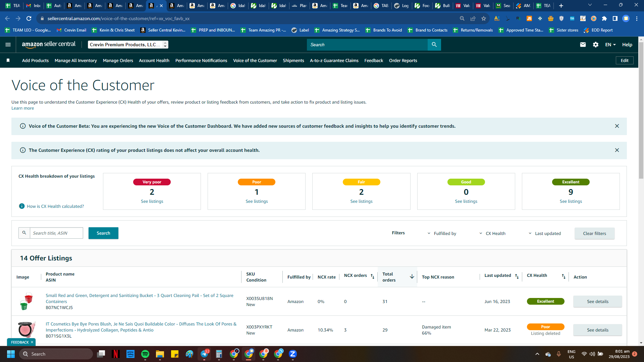Click the main Seller Central search box
Screen dimensions: 644x362
[x=367, y=45]
